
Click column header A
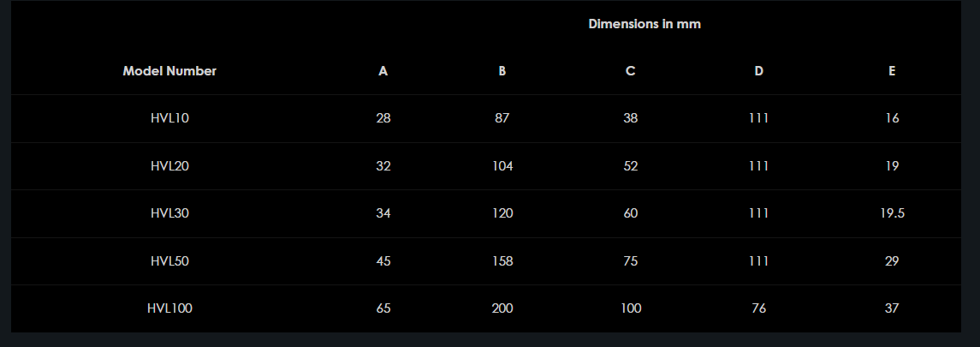pyautogui.click(x=383, y=71)
